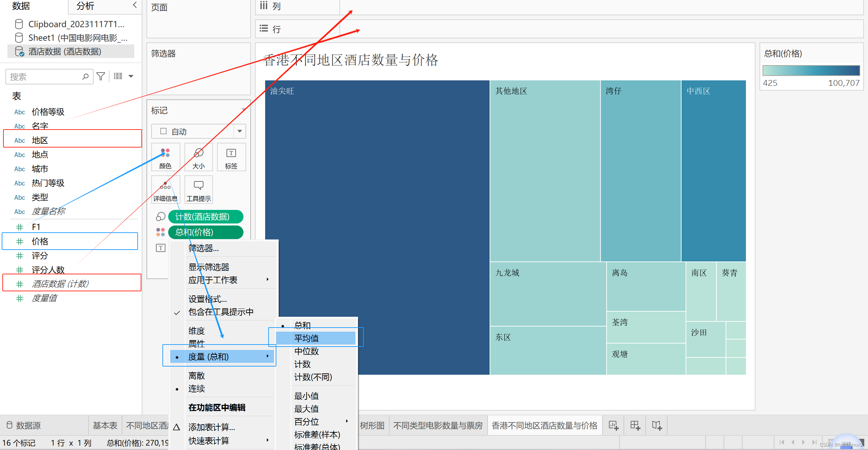The height and width of the screenshot is (450, 868).
Task: Select the 连续 (continuous) option
Action: tap(197, 389)
